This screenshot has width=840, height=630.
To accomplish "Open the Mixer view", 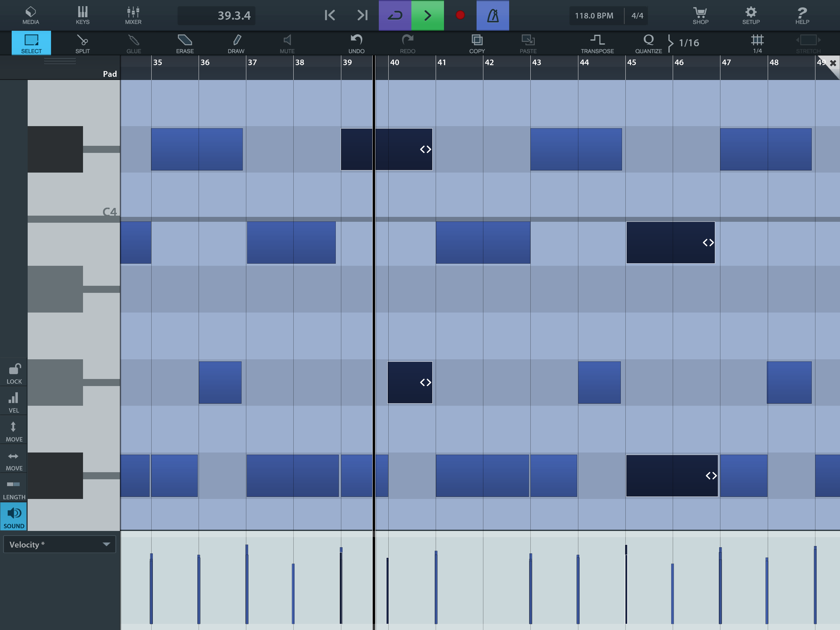I will pyautogui.click(x=133, y=16).
